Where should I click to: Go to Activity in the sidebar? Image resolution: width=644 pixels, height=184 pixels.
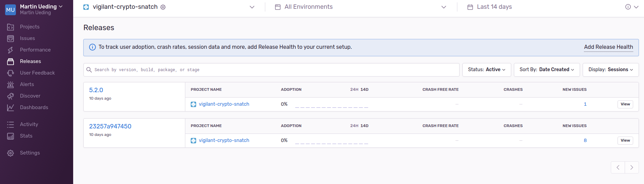click(29, 124)
